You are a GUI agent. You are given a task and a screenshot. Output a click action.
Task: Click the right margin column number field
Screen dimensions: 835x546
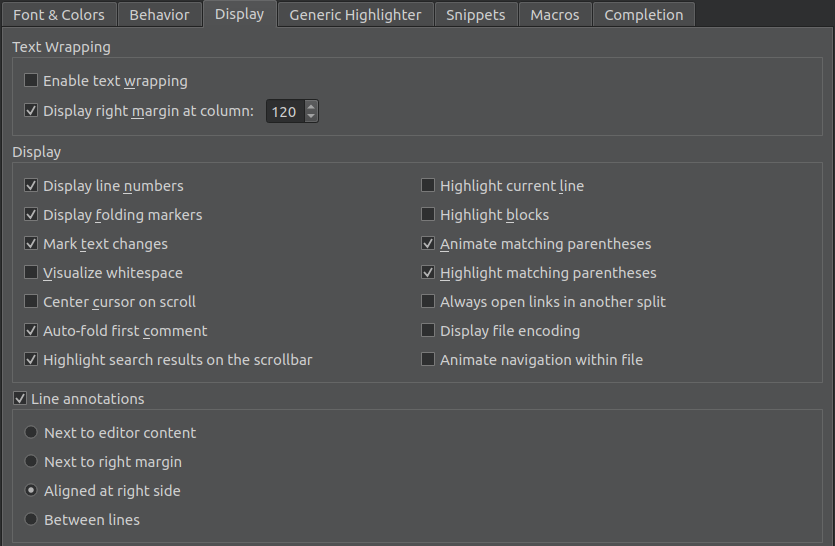click(x=284, y=112)
